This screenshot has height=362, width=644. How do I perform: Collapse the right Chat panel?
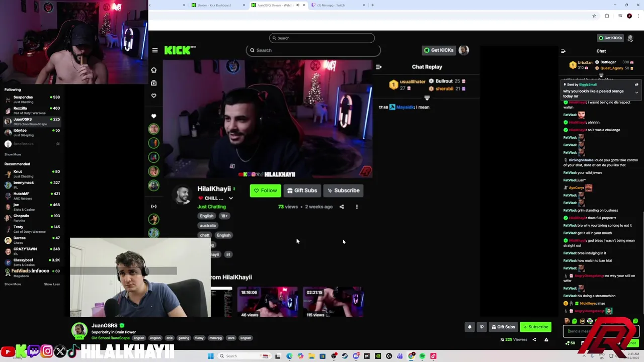[563, 51]
